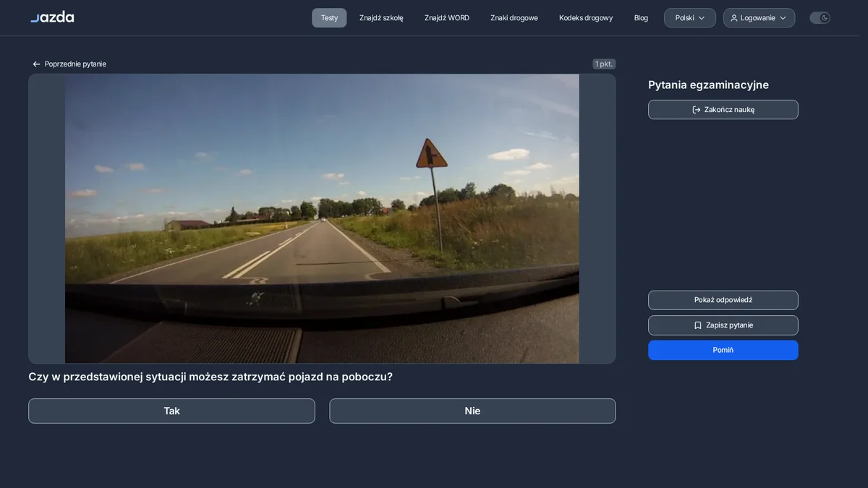868x488 pixels.
Task: Click the bookmark icon in Zapisz pytanie
Action: click(x=698, y=325)
